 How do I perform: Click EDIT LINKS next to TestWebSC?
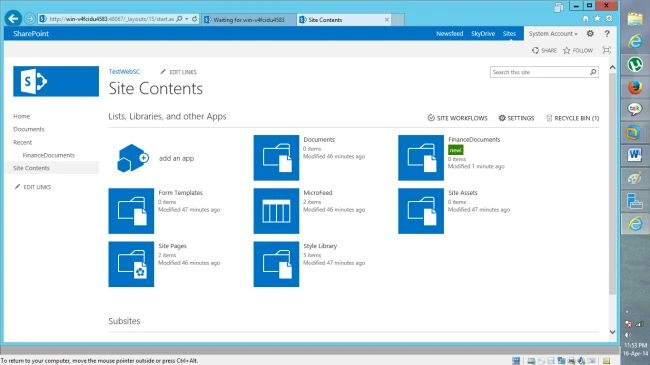click(178, 72)
